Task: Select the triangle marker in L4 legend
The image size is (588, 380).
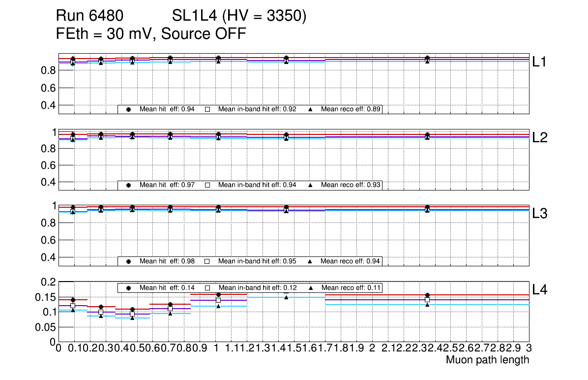Action: tap(310, 287)
